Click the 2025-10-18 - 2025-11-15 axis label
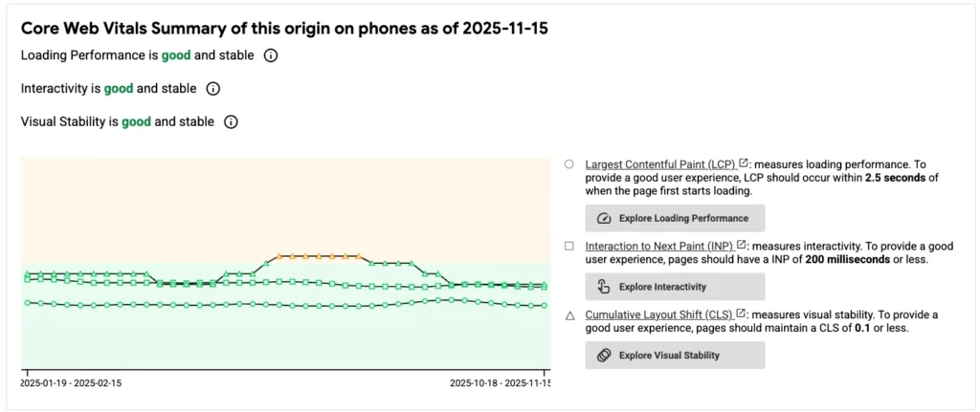Image resolution: width=980 pixels, height=412 pixels. click(501, 383)
